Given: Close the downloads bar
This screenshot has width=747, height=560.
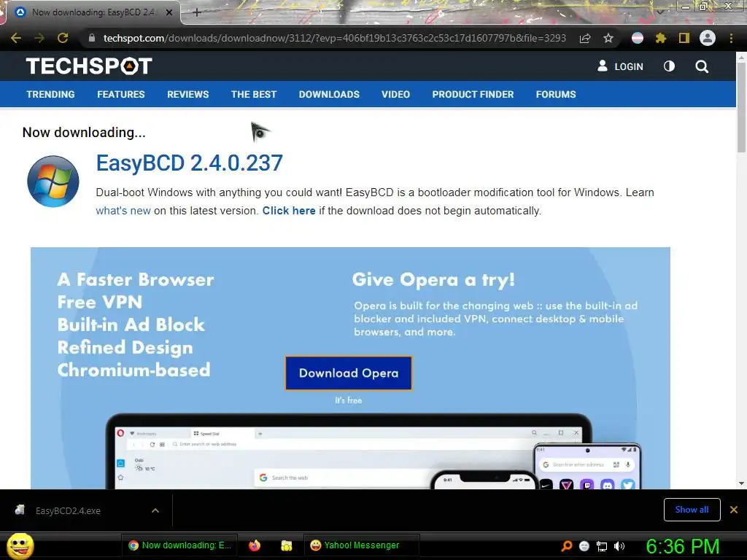Looking at the screenshot, I should point(734,510).
